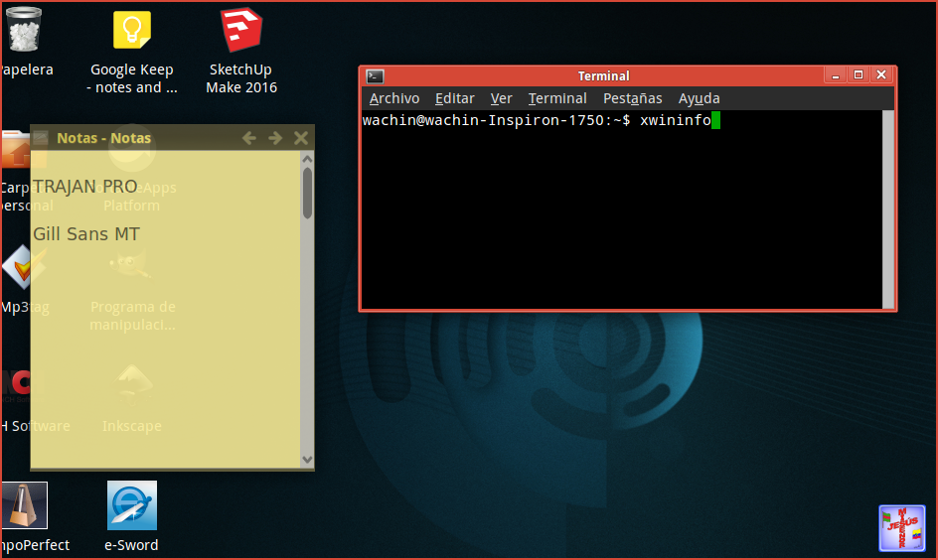
Task: Click the terminal icon in the Terminal title bar
Action: pos(375,75)
